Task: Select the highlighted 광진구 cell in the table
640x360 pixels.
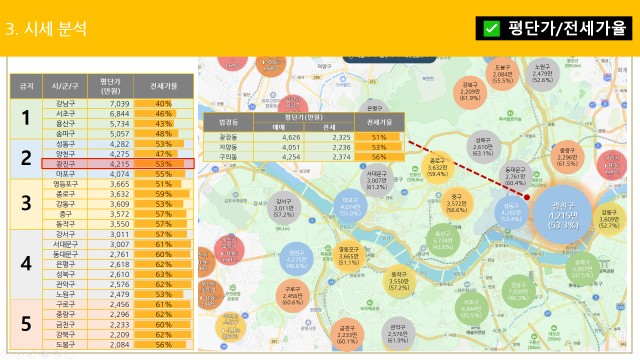Action: tap(65, 164)
